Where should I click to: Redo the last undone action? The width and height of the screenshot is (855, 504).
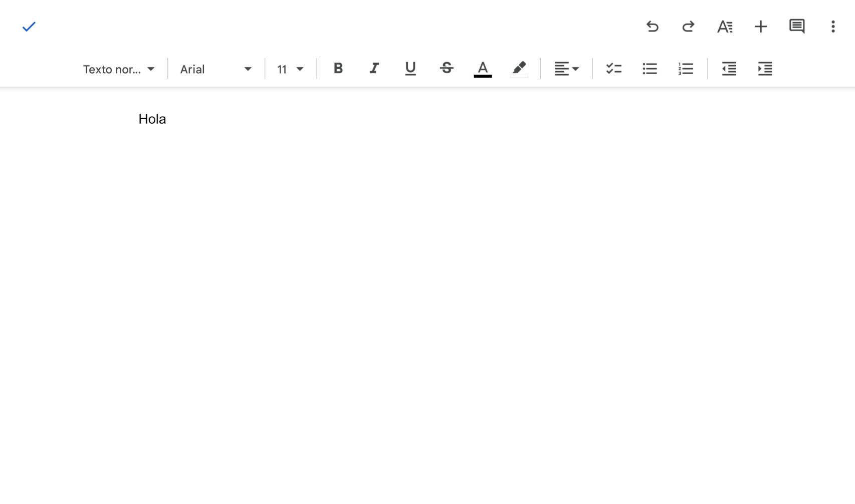[x=688, y=27]
